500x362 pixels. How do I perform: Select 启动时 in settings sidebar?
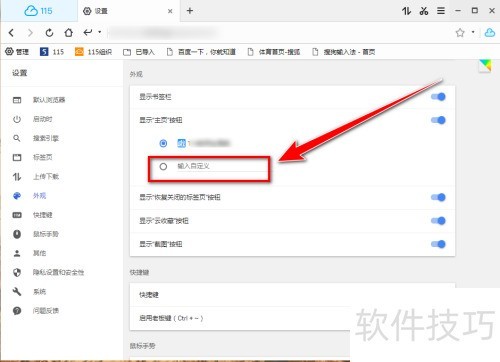[x=42, y=119]
